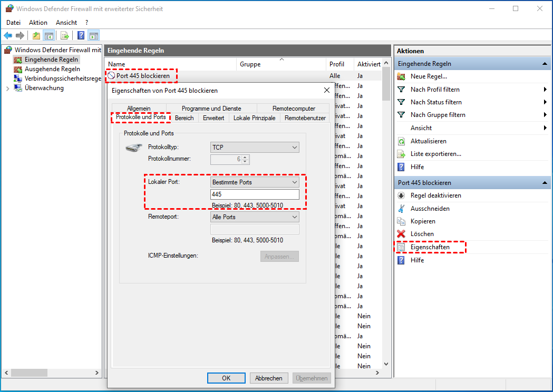553x392 pixels.
Task: Click Hilfe icon under Port 445 blockieren actions
Action: [x=401, y=260]
